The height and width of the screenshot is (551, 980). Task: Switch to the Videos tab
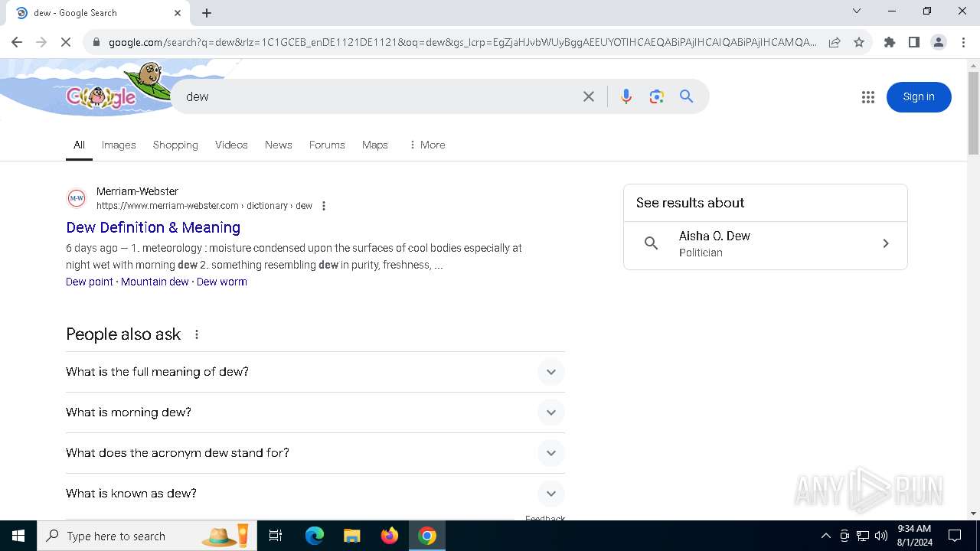(231, 145)
